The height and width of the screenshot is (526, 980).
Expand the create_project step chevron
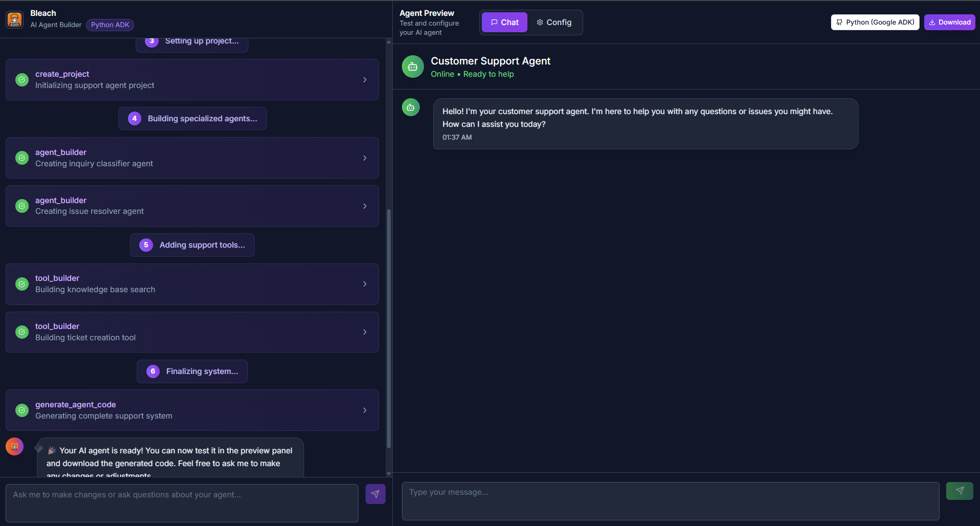[365, 80]
